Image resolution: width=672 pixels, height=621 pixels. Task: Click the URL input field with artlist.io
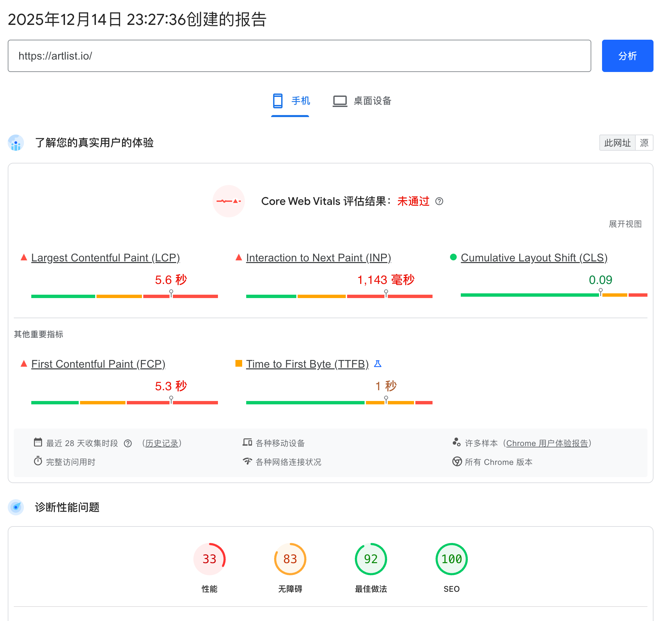[x=299, y=56]
